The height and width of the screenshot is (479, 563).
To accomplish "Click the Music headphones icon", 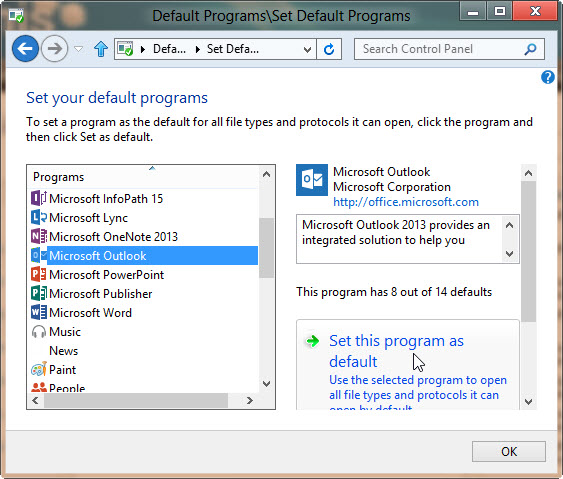I will pos(39,331).
